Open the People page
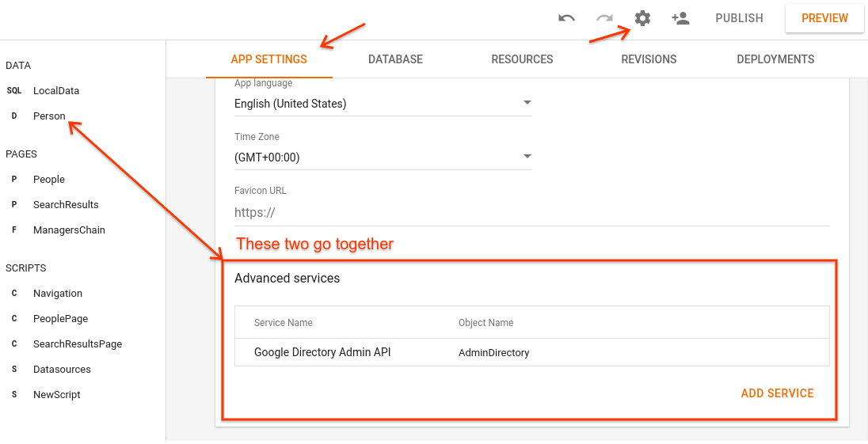Image resolution: width=868 pixels, height=444 pixels. [x=49, y=180]
